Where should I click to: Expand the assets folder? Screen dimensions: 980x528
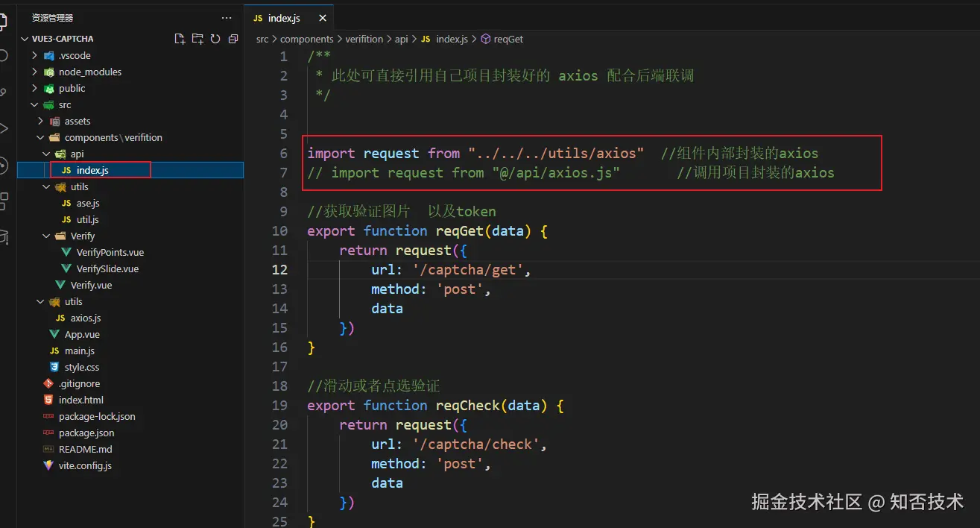pos(40,121)
